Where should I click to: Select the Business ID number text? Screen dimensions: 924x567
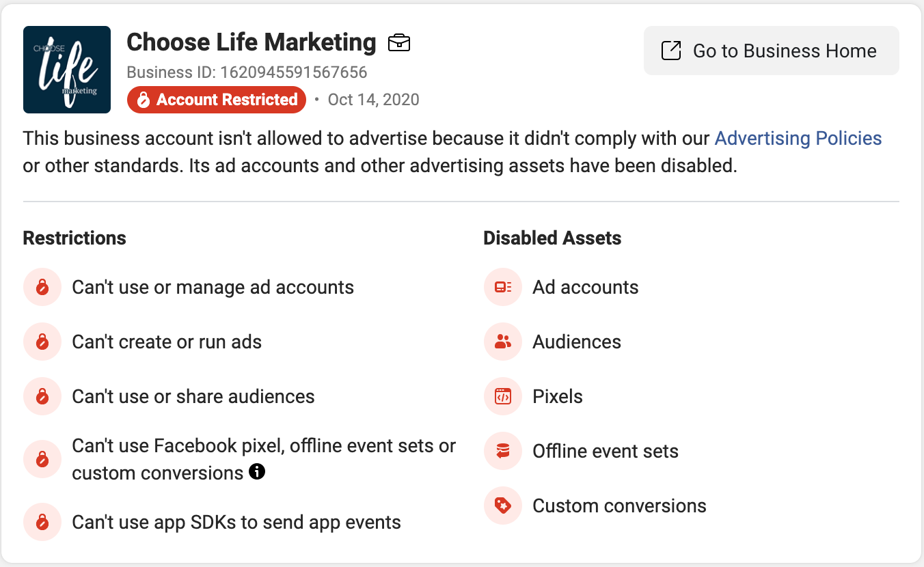pyautogui.click(x=293, y=72)
